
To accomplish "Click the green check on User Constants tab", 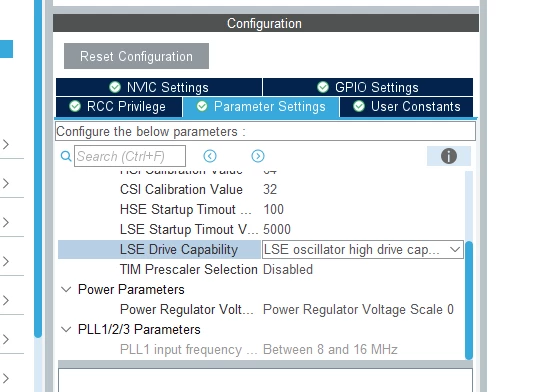I will pos(359,106).
